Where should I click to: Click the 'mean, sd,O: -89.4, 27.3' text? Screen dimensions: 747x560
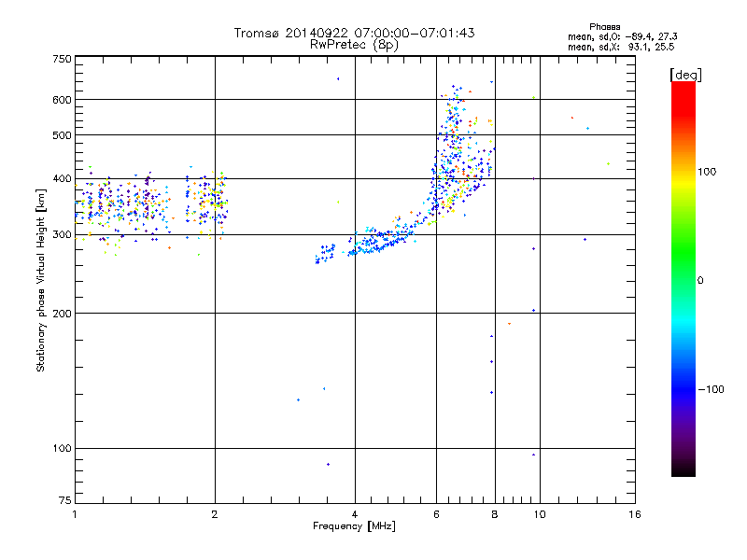pyautogui.click(x=623, y=36)
